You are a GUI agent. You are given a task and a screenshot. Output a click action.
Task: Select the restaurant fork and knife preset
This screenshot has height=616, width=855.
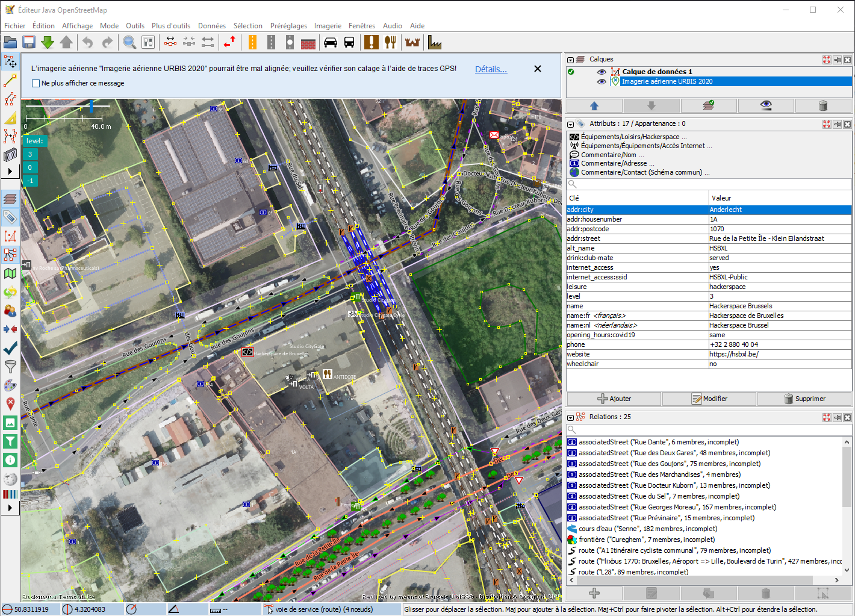click(391, 42)
